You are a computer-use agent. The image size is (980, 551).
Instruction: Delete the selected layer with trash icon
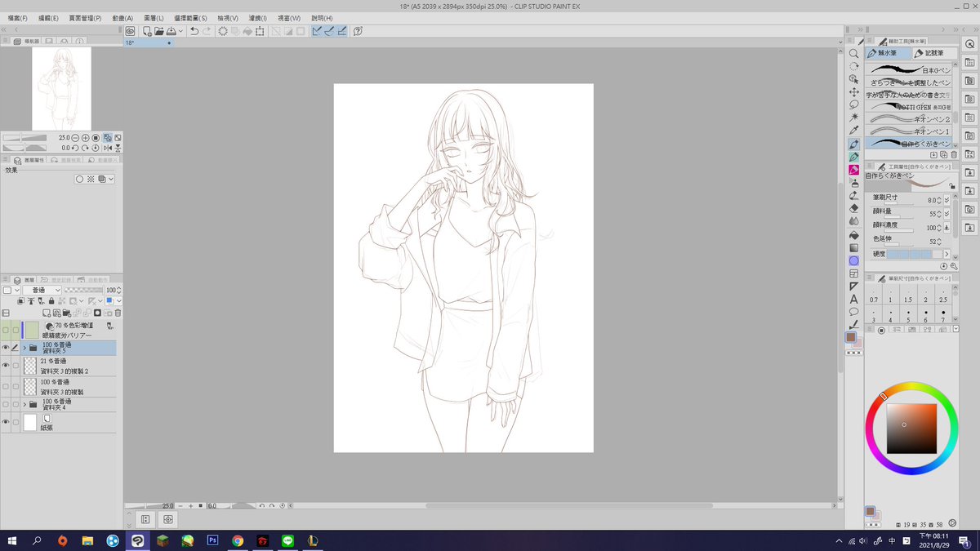click(118, 313)
